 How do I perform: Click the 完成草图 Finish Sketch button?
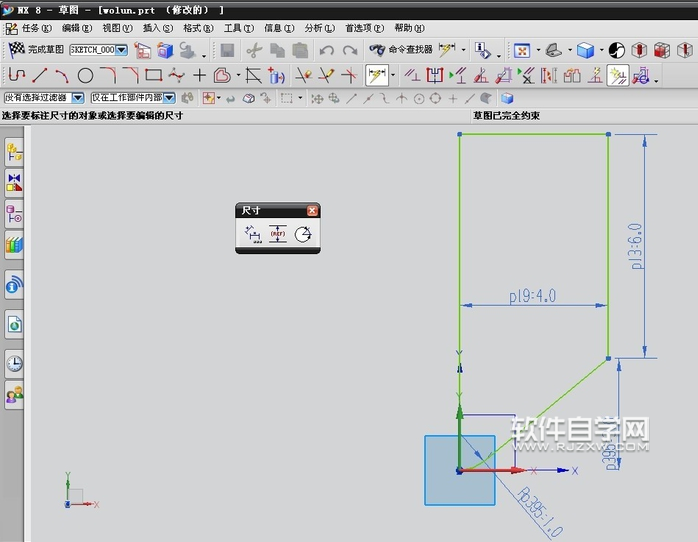37,50
